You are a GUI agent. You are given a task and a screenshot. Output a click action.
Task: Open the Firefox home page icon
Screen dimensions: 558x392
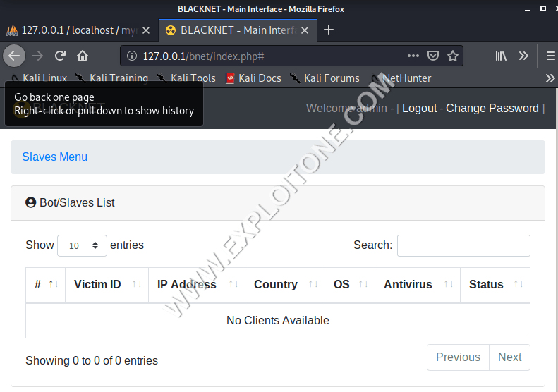click(83, 56)
